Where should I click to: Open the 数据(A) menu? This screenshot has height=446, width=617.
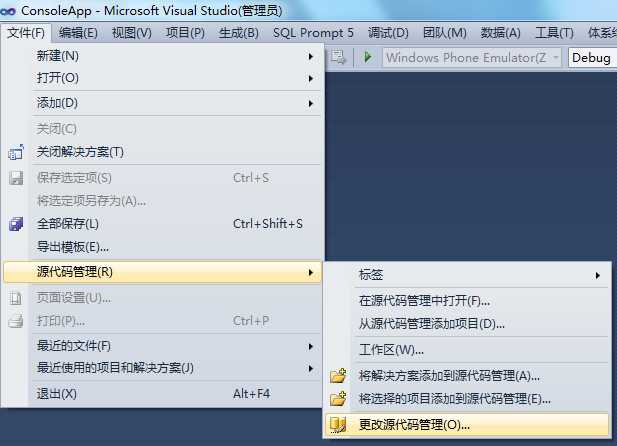[500, 33]
